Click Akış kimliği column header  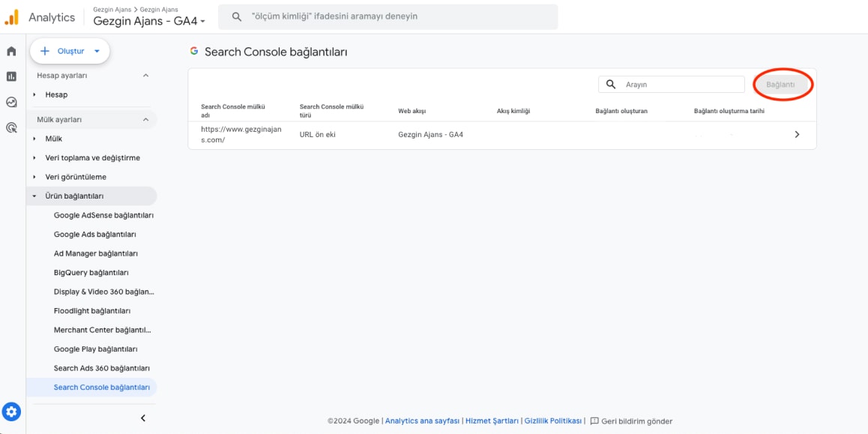(513, 111)
